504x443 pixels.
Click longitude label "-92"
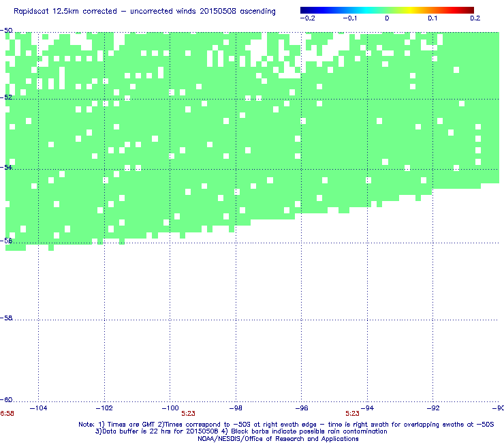tap(433, 408)
